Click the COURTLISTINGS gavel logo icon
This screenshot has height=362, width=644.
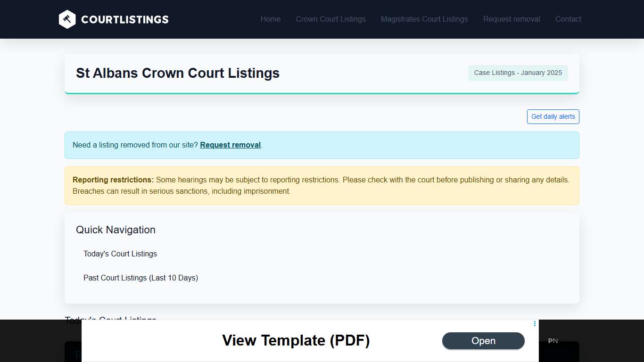67,19
